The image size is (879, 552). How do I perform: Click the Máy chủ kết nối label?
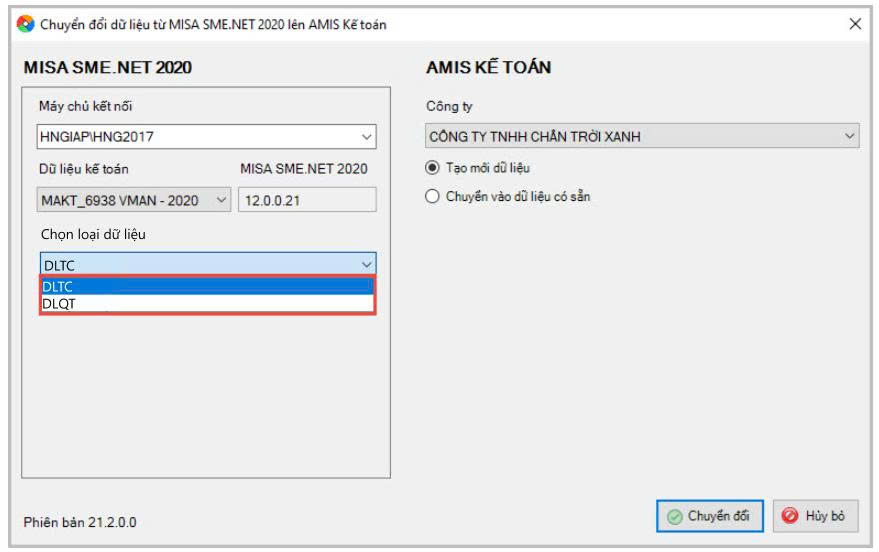(x=85, y=106)
